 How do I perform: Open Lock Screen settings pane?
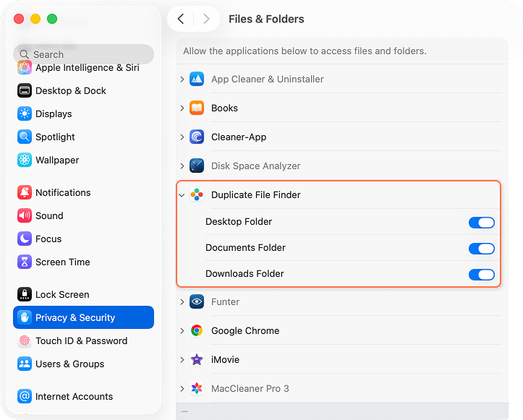(62, 295)
